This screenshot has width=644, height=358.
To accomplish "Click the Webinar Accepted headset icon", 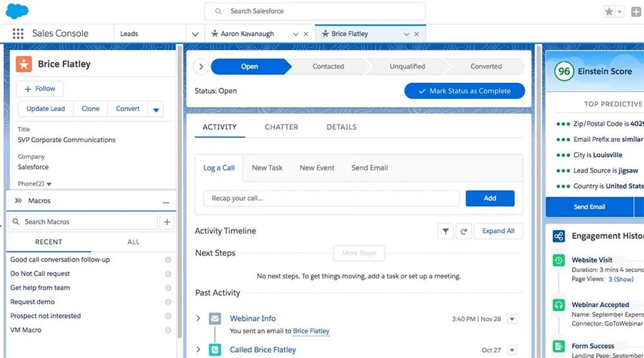I will (559, 305).
